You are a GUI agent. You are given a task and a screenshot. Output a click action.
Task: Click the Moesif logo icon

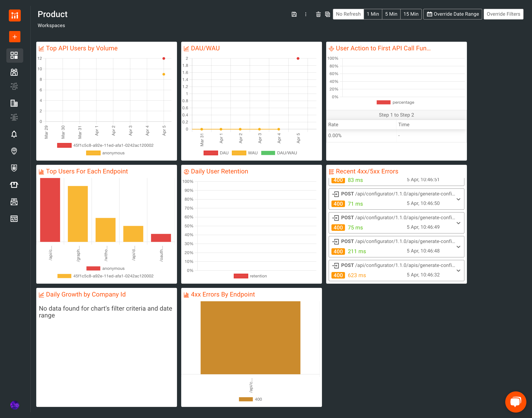[15, 15]
